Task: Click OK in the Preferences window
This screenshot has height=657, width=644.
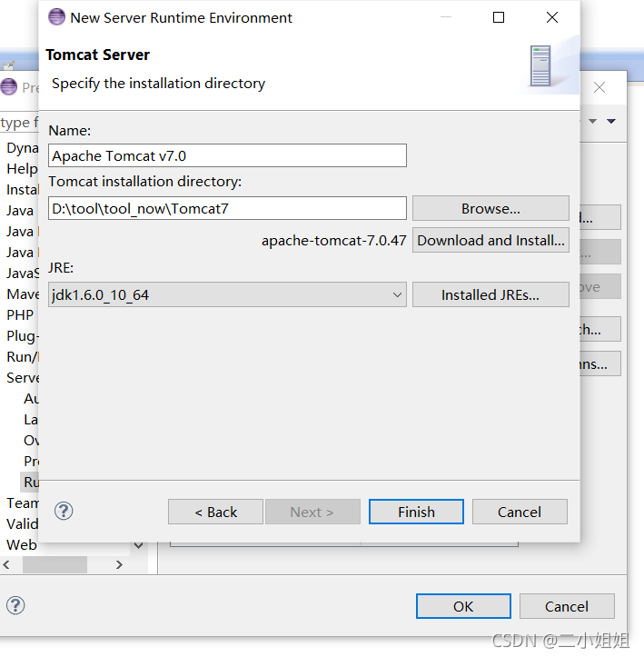Action: [463, 606]
